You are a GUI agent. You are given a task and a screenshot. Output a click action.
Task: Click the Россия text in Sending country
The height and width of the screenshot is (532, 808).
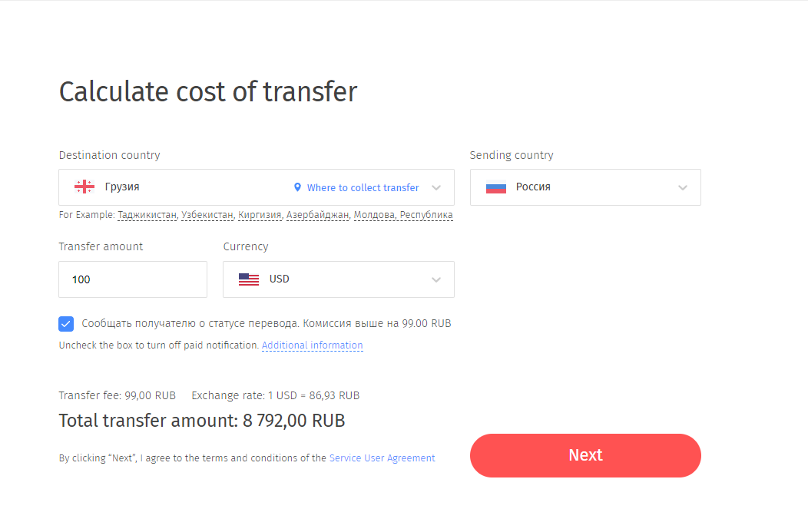click(533, 187)
